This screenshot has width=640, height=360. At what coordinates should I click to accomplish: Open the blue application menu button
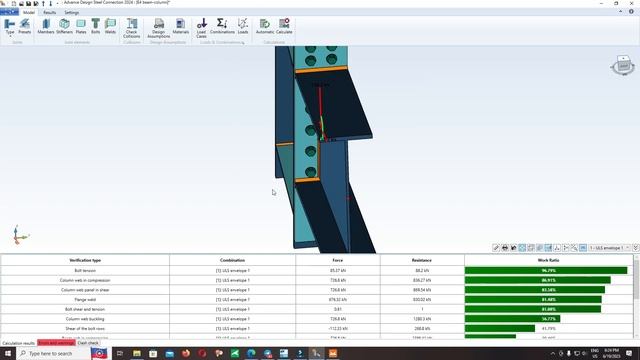[x=9, y=12]
